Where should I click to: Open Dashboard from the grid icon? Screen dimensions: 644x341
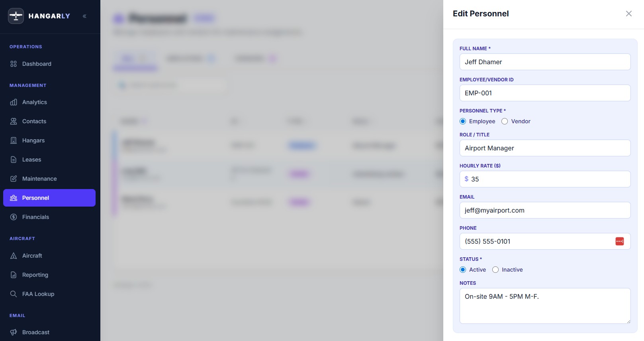tap(14, 64)
